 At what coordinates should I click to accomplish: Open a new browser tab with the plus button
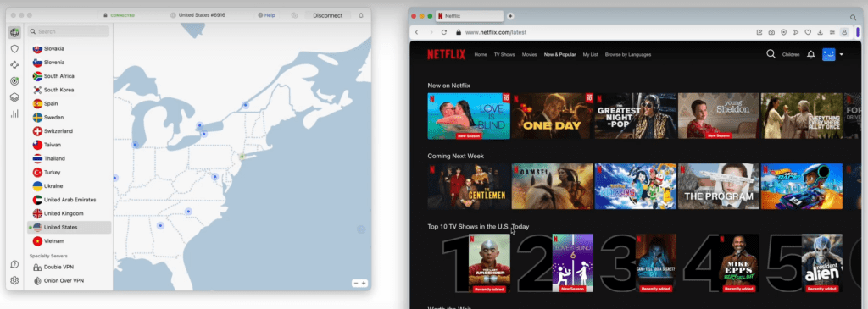click(x=510, y=16)
